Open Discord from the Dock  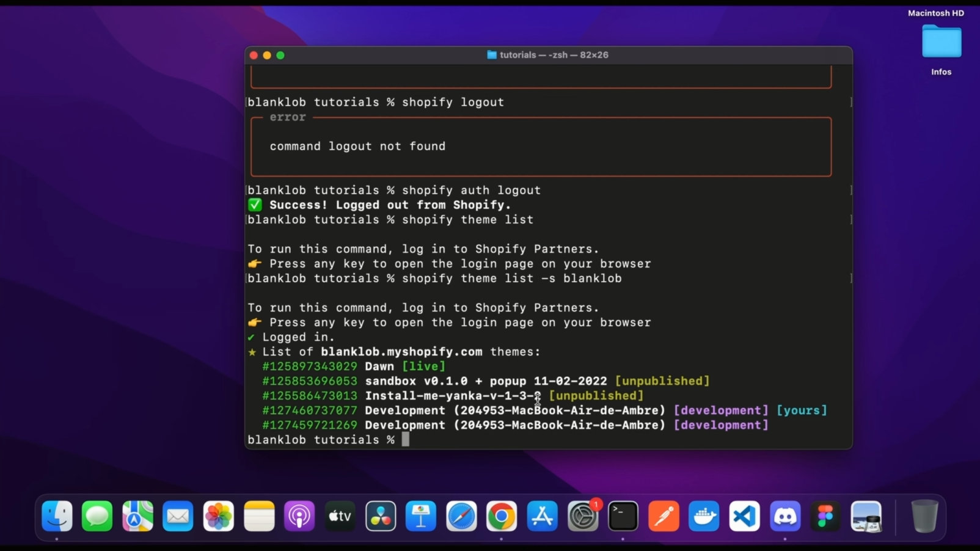785,516
